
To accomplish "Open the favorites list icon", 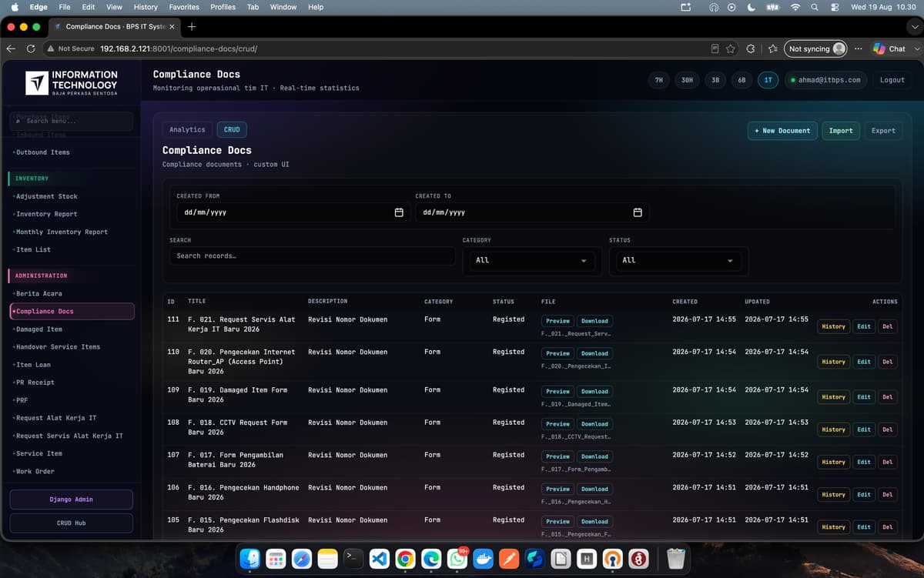I will click(772, 48).
